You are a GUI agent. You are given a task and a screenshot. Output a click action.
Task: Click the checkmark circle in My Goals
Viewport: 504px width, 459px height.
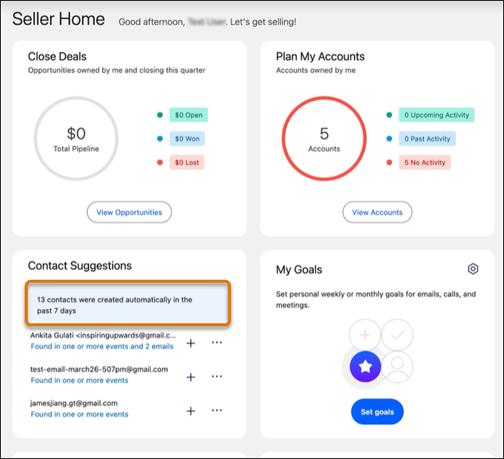[x=397, y=334]
